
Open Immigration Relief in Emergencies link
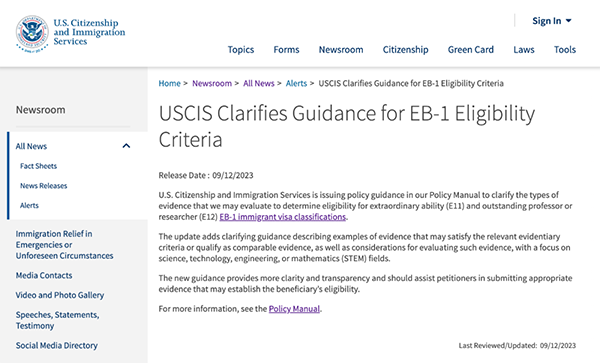point(64,244)
